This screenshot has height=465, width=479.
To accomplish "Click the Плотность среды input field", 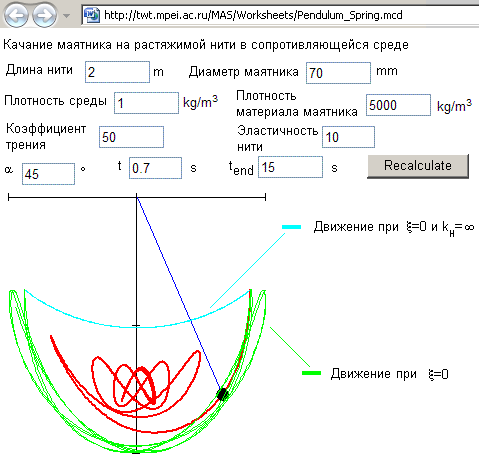I will [146, 103].
